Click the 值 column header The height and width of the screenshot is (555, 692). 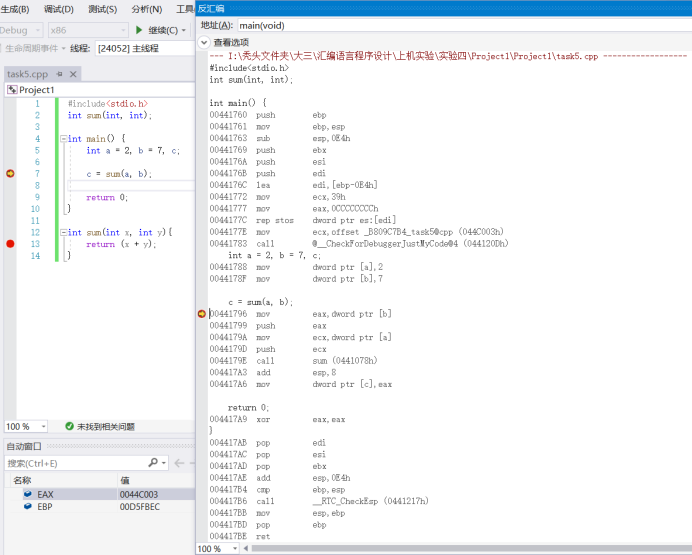tap(125, 480)
